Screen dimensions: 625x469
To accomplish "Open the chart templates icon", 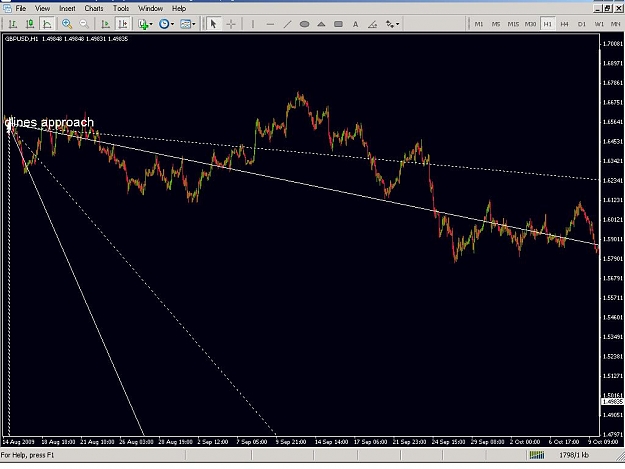I will tap(185, 24).
